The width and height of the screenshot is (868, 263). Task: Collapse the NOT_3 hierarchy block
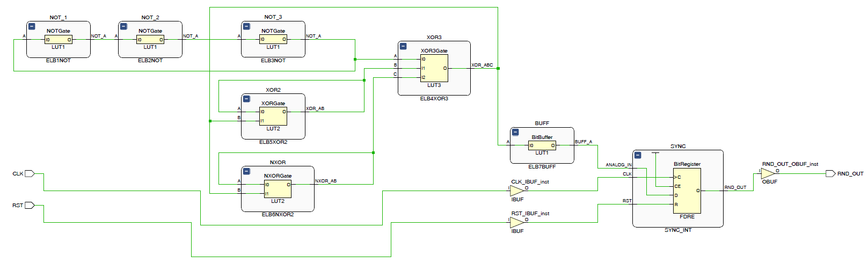tap(246, 26)
